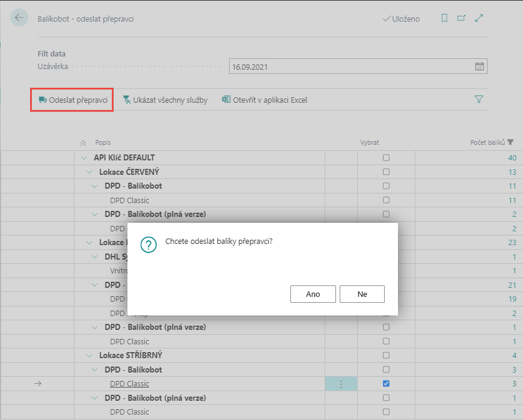Open row options three-dot menu
Viewport: 523px width, 420px height.
tap(341, 384)
